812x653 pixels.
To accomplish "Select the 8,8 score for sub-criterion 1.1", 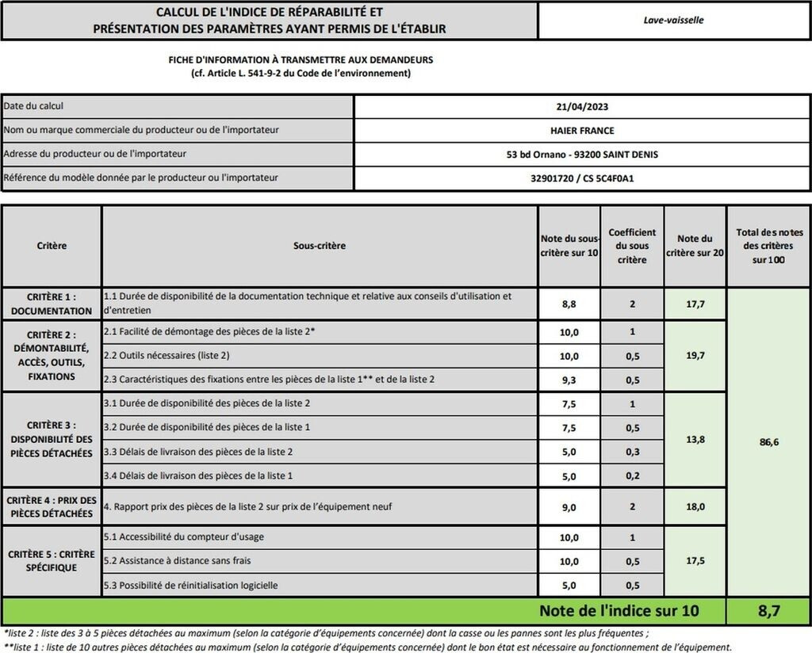I will coord(569,304).
